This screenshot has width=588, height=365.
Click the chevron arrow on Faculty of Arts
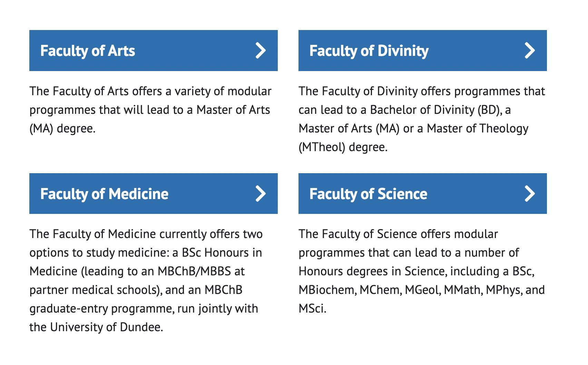261,50
